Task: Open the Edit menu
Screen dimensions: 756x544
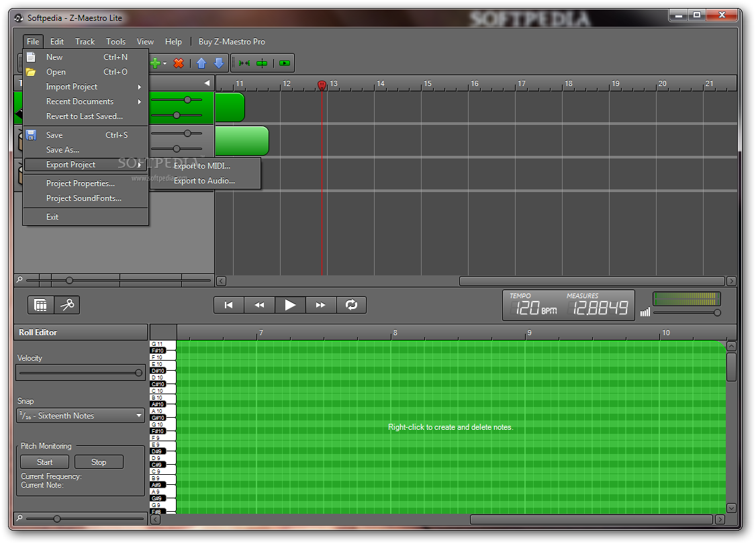Action: tap(57, 42)
